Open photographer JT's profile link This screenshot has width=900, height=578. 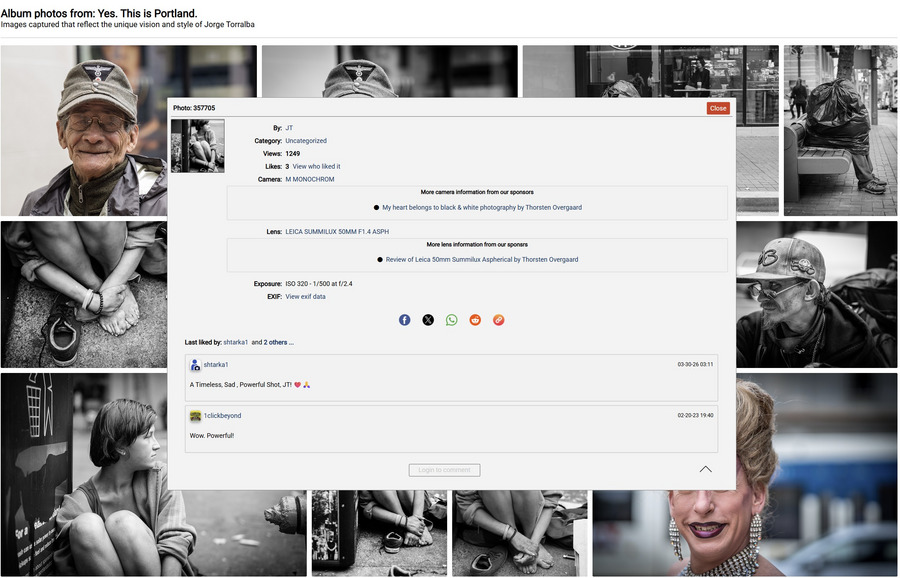click(x=289, y=128)
